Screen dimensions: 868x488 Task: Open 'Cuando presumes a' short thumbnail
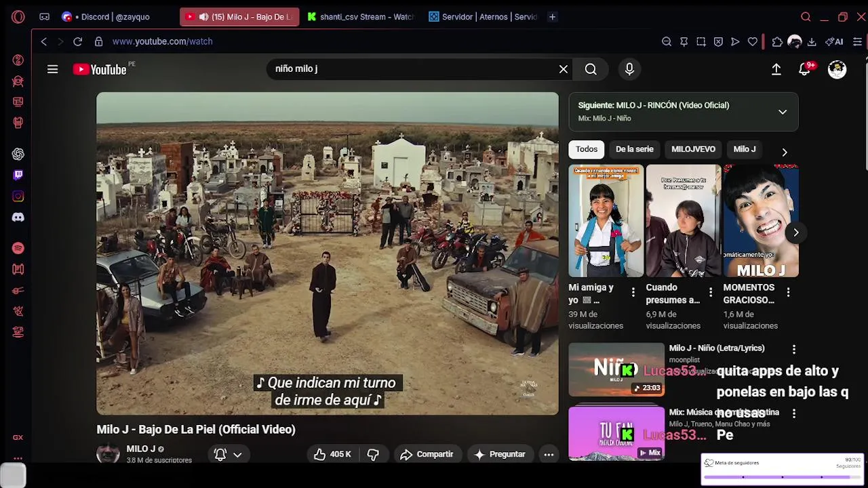click(684, 221)
